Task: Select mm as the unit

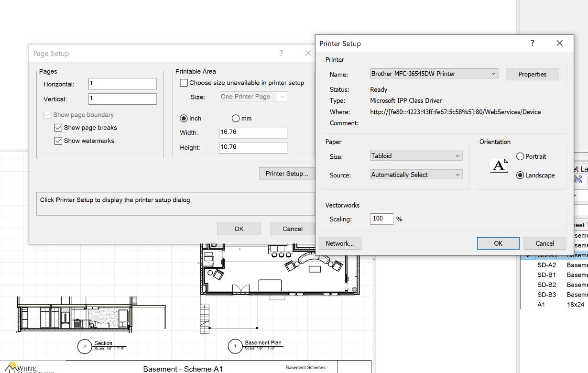Action: (235, 118)
